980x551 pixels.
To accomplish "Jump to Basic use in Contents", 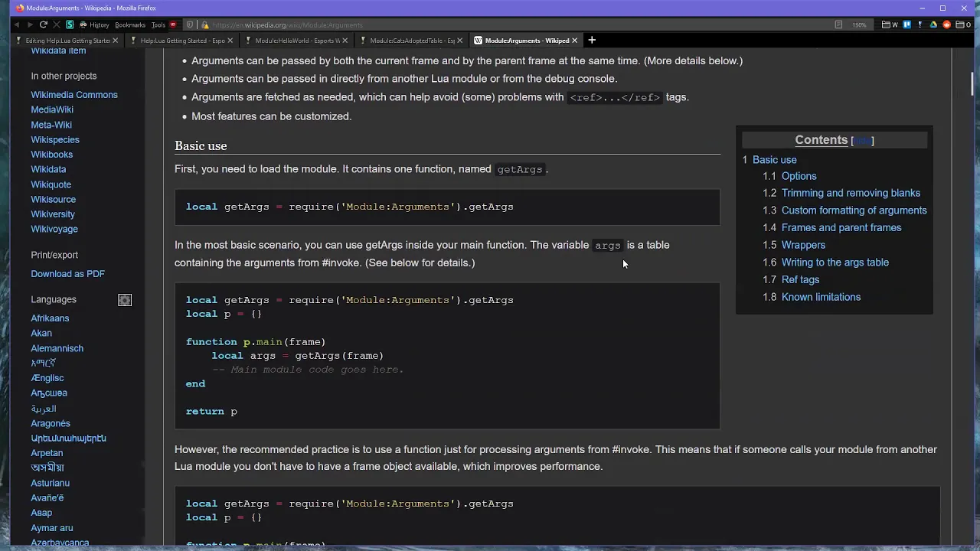I will tap(774, 160).
